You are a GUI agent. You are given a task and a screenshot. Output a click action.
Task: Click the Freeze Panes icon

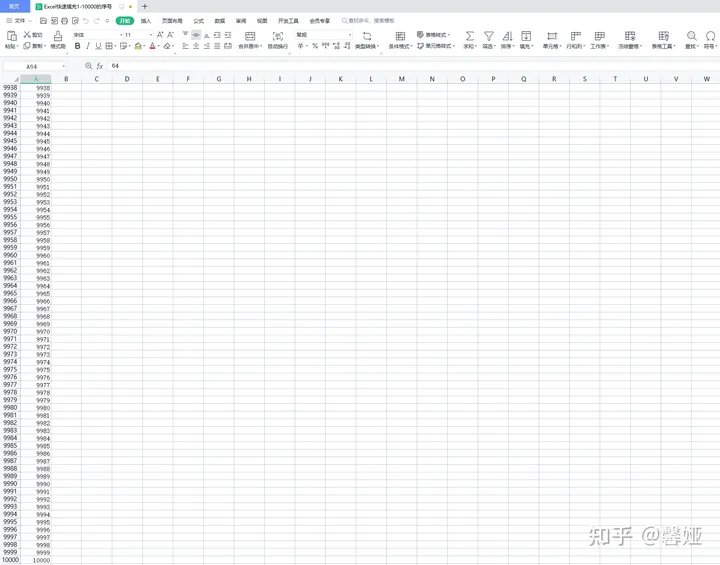630,36
